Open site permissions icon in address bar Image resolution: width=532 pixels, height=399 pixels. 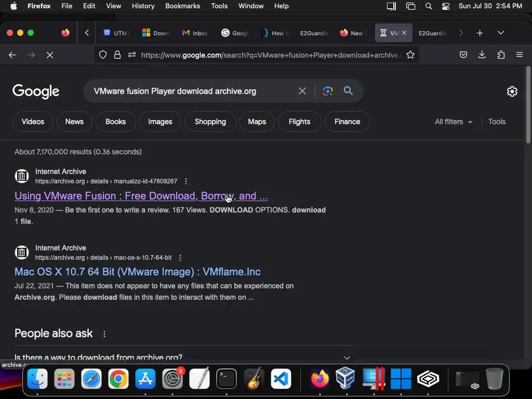click(132, 55)
